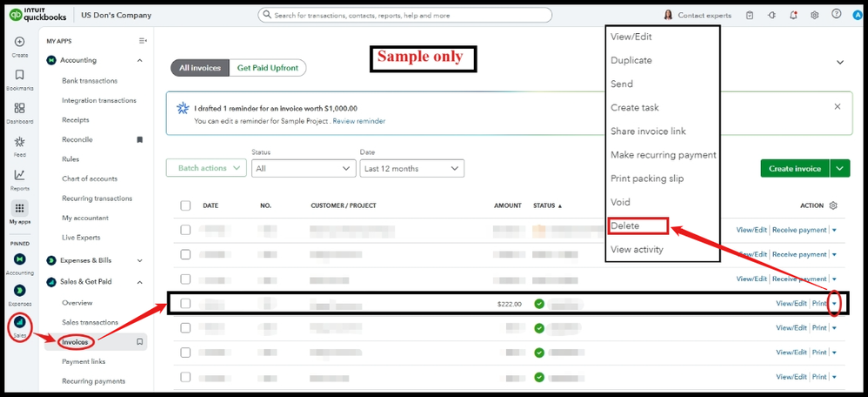Open pinned Expenses icon
The width and height of the screenshot is (868, 397).
pyautogui.click(x=19, y=290)
